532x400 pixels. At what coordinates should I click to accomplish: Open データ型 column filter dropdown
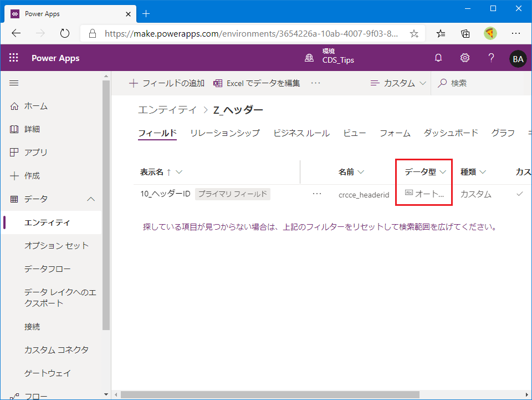442,172
